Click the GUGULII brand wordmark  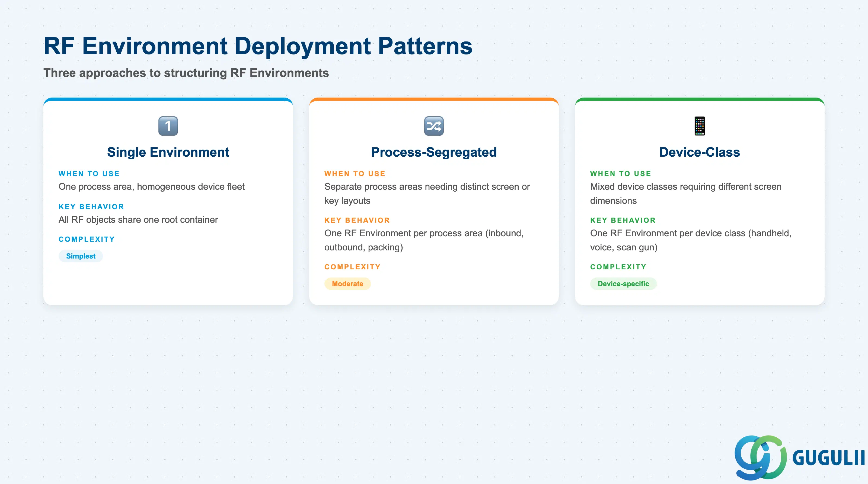point(829,458)
